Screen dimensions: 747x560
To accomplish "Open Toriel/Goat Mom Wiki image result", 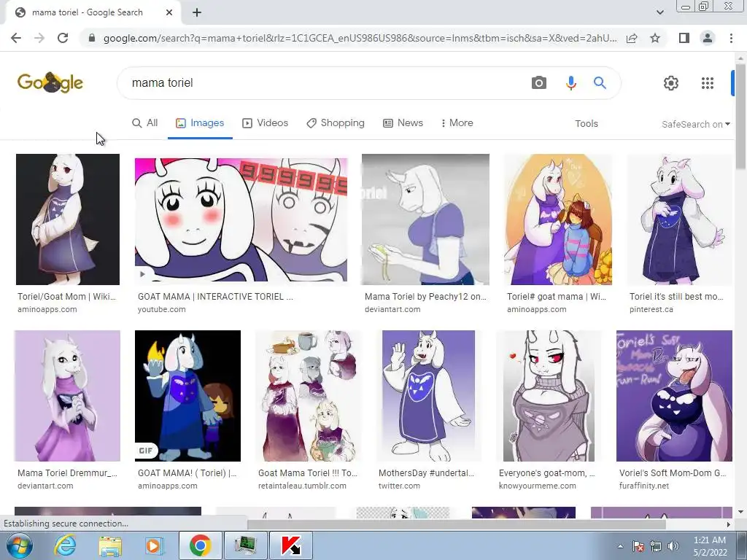I will (x=68, y=219).
